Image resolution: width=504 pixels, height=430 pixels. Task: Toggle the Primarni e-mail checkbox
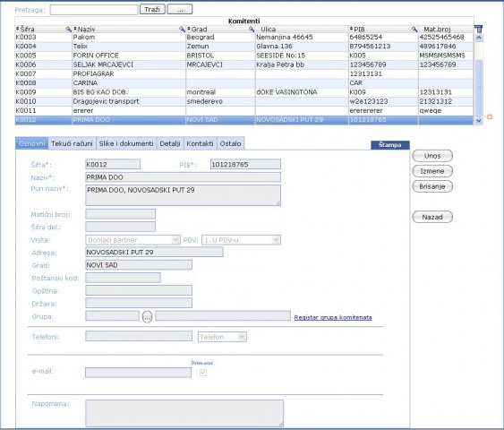(x=203, y=373)
